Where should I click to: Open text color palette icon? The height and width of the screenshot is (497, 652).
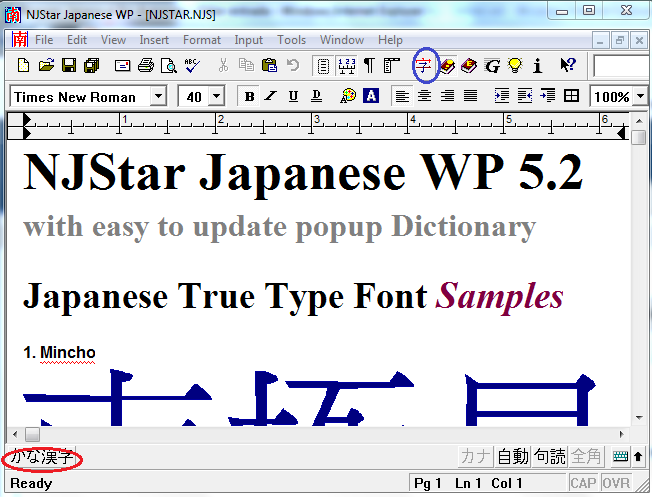(348, 96)
